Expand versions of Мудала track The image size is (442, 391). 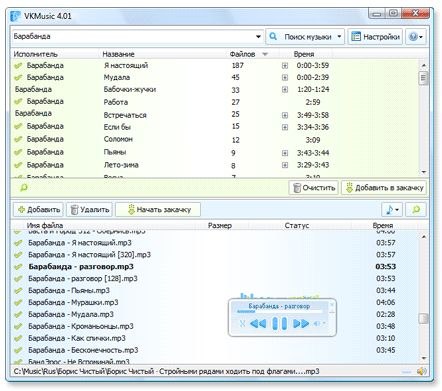(x=285, y=78)
